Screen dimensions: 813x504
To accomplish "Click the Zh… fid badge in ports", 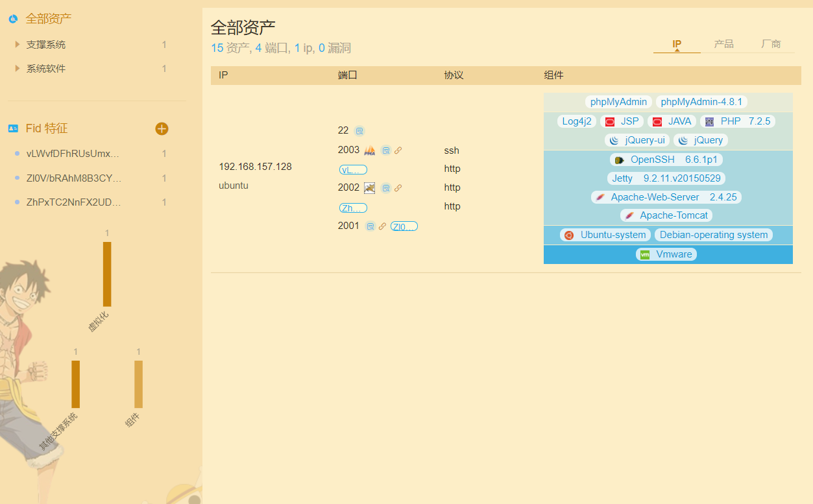I will click(x=353, y=208).
